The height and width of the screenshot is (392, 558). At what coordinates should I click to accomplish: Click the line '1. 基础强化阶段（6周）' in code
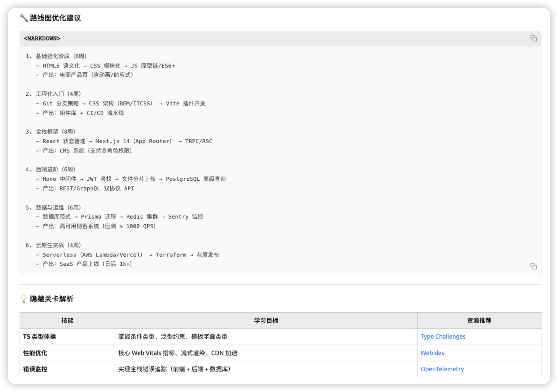pos(56,56)
